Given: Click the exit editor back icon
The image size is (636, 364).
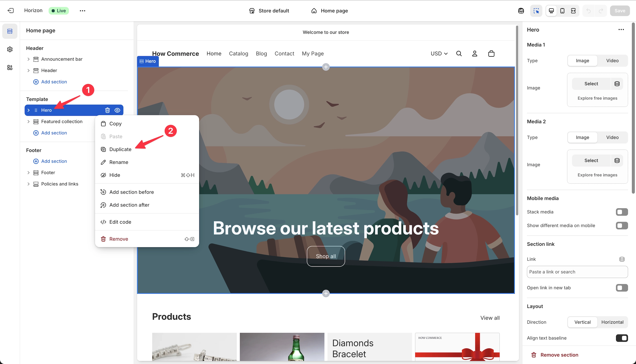Looking at the screenshot, I should pyautogui.click(x=11, y=11).
